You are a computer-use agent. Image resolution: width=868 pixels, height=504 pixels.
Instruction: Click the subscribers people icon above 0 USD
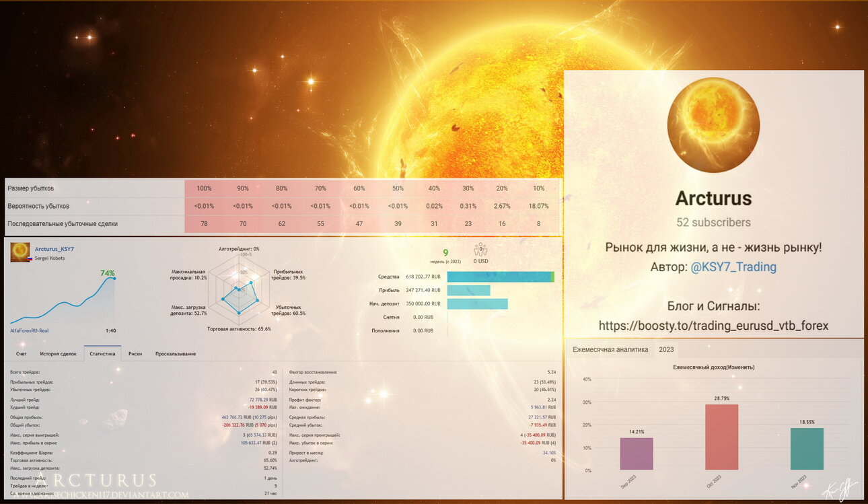tap(480, 249)
